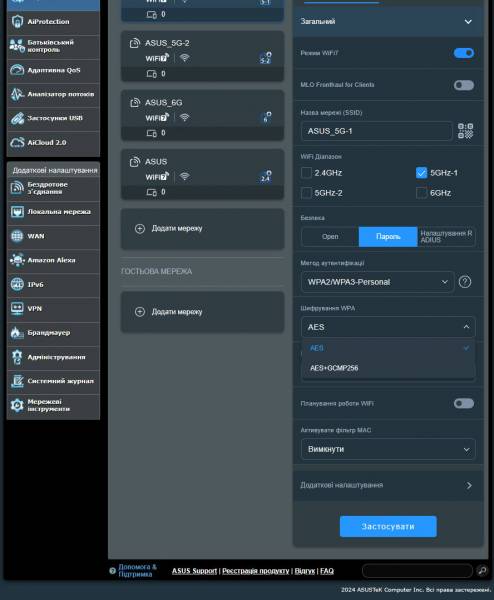Open the WPA2/WPA3-Personal authentication dropdown
The height and width of the screenshot is (600, 494).
coord(377,282)
